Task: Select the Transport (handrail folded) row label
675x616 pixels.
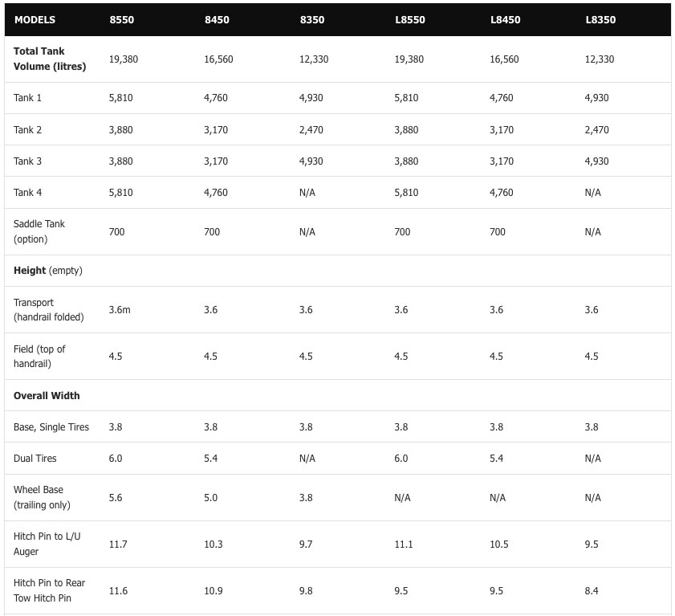Action: (48, 310)
